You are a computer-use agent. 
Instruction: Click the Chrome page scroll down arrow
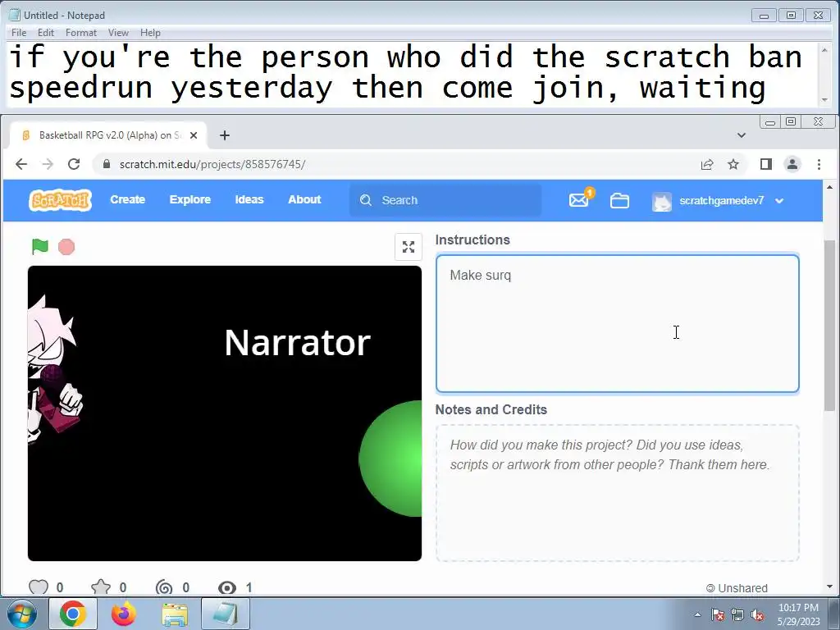829,587
